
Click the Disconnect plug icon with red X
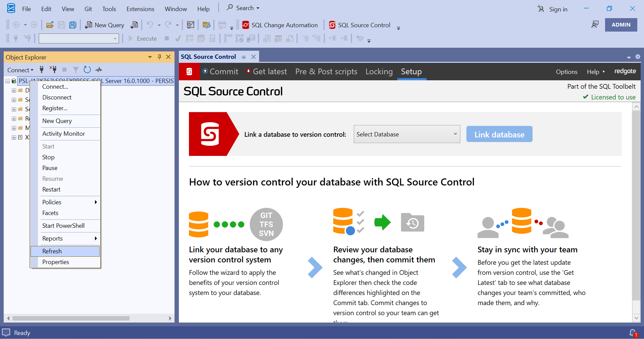click(x=53, y=70)
